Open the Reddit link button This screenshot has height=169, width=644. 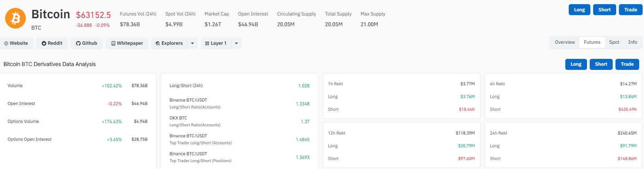[52, 43]
